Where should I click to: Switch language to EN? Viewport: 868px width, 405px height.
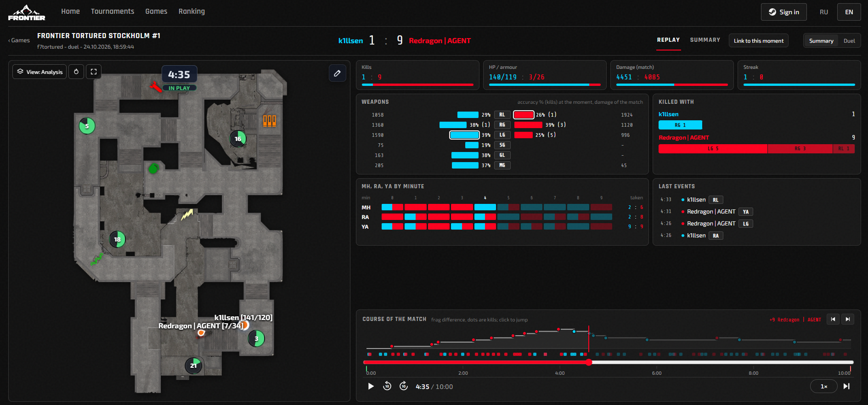tap(849, 12)
